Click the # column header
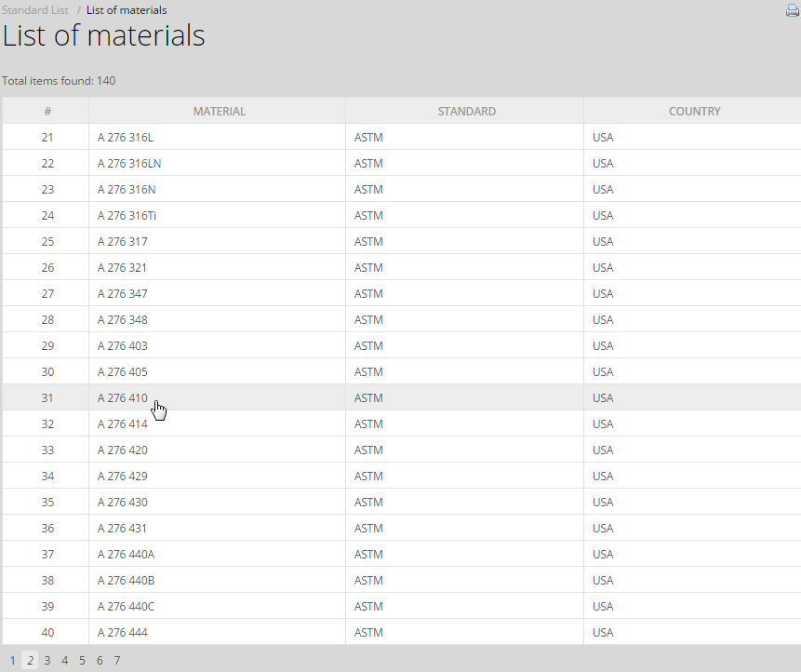This screenshot has height=672, width=801. (47, 112)
